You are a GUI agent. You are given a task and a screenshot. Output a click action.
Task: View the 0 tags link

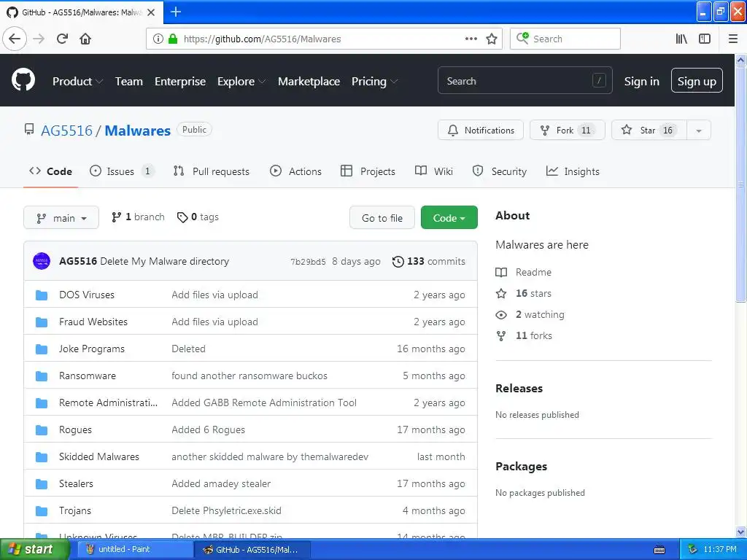pyautogui.click(x=198, y=217)
